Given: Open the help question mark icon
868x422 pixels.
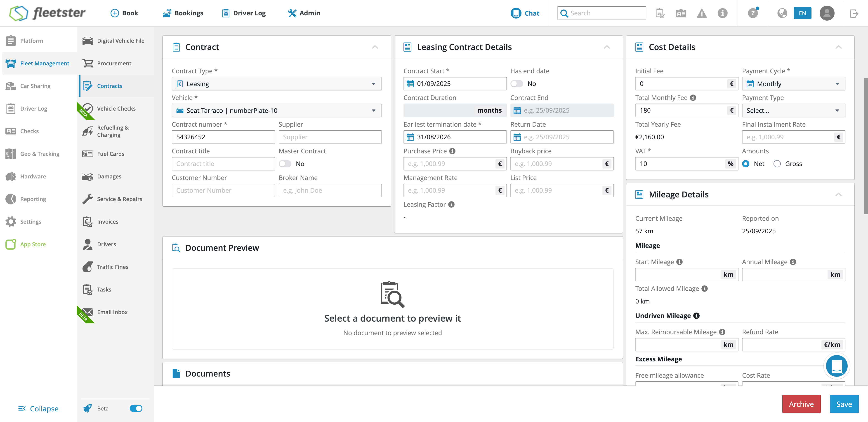Looking at the screenshot, I should click(752, 13).
